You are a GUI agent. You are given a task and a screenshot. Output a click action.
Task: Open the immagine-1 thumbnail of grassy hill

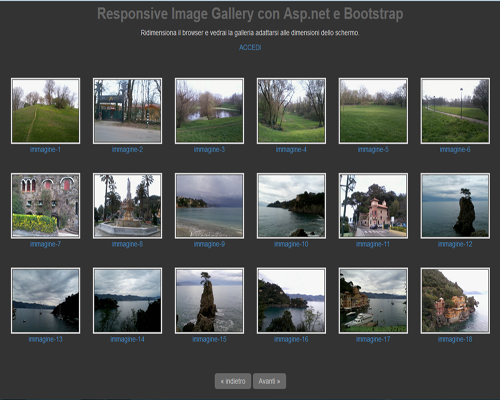(x=45, y=111)
